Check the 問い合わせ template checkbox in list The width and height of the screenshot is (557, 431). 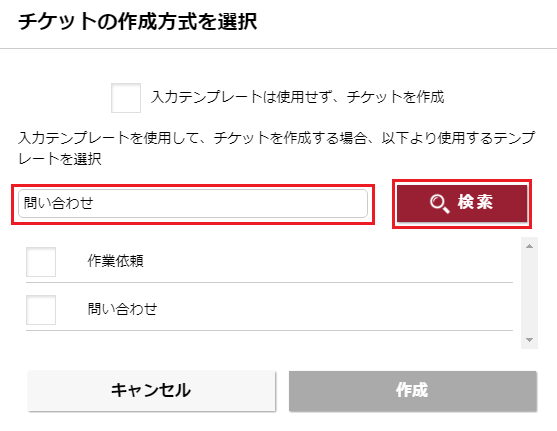tap(41, 310)
